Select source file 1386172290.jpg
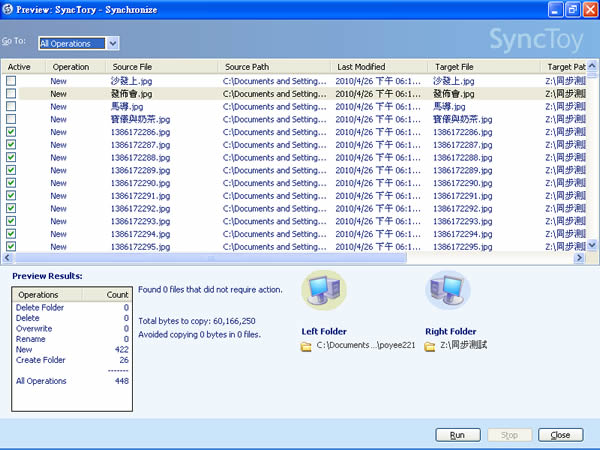 point(140,183)
